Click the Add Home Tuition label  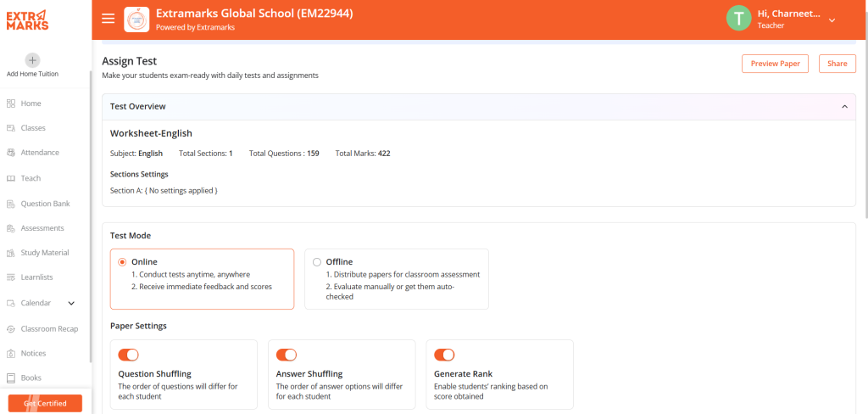pyautogui.click(x=33, y=75)
